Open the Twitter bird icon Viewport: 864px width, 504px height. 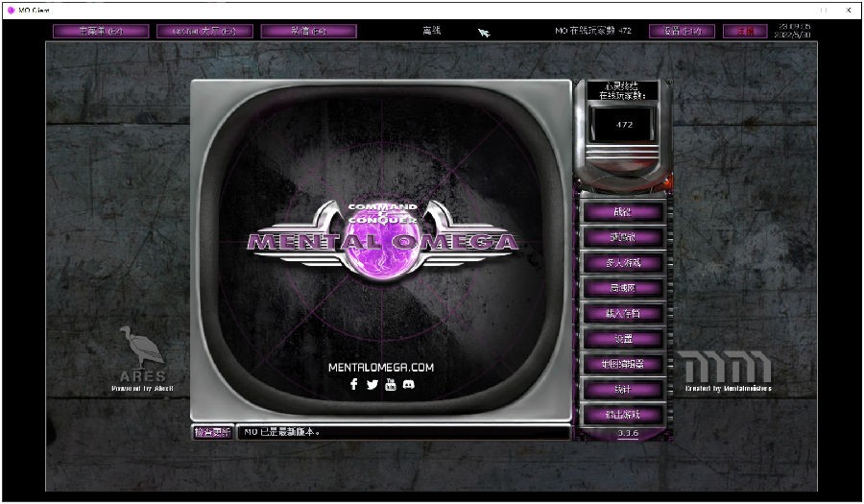372,384
